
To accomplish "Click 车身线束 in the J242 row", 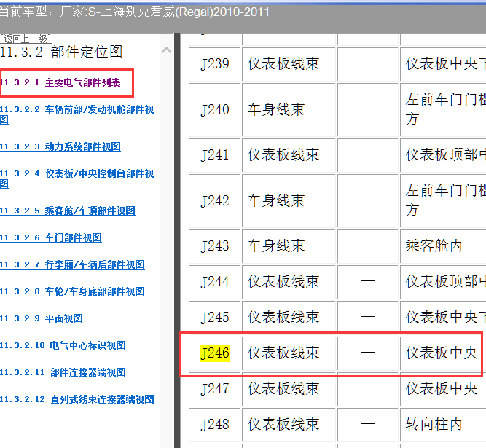I will (x=276, y=200).
